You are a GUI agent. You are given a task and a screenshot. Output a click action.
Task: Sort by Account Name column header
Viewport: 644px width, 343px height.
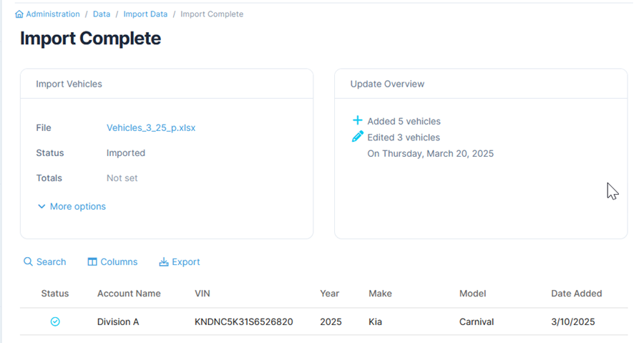tap(129, 294)
